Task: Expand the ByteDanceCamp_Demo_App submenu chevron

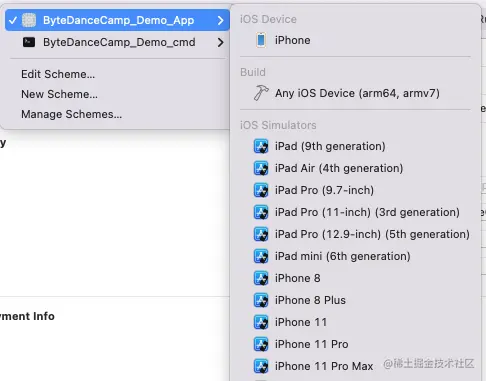Action: [x=220, y=20]
